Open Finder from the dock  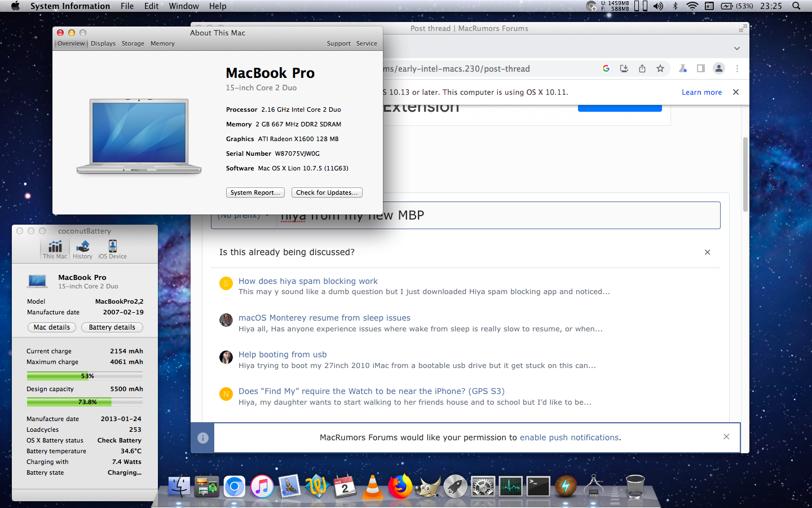179,486
